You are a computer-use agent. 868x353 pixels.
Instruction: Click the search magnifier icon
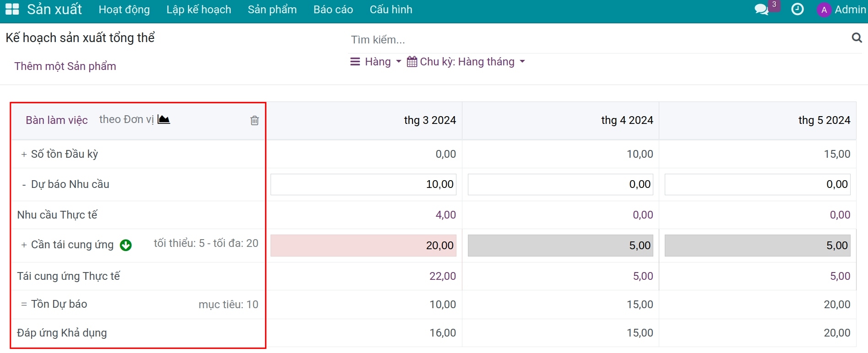click(x=857, y=38)
